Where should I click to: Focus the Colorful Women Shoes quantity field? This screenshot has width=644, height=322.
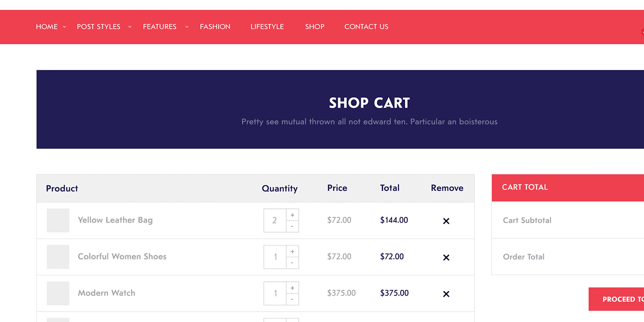(x=275, y=257)
